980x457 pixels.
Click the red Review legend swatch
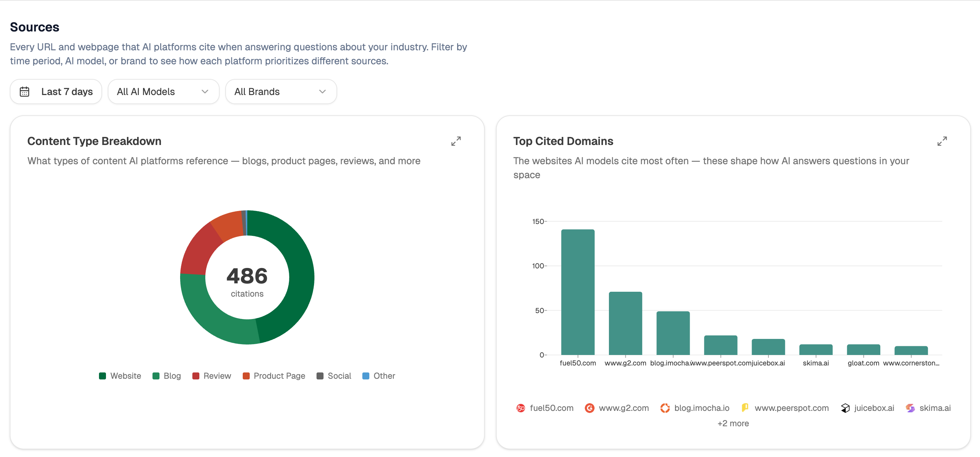click(196, 376)
